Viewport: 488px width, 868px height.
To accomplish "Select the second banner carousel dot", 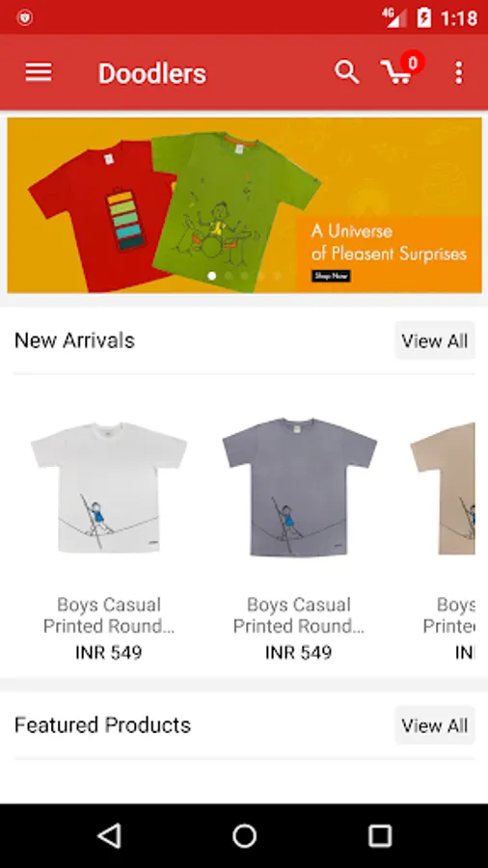I will pos(229,276).
